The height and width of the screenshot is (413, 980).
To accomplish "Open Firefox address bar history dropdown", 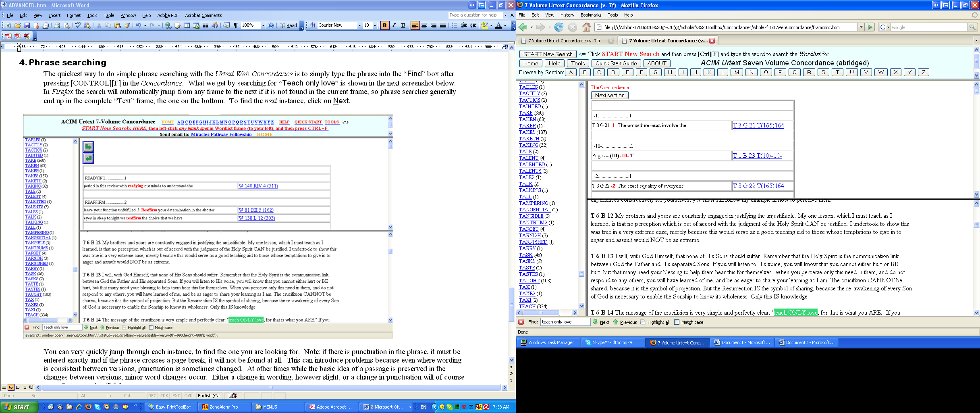I will (861, 27).
